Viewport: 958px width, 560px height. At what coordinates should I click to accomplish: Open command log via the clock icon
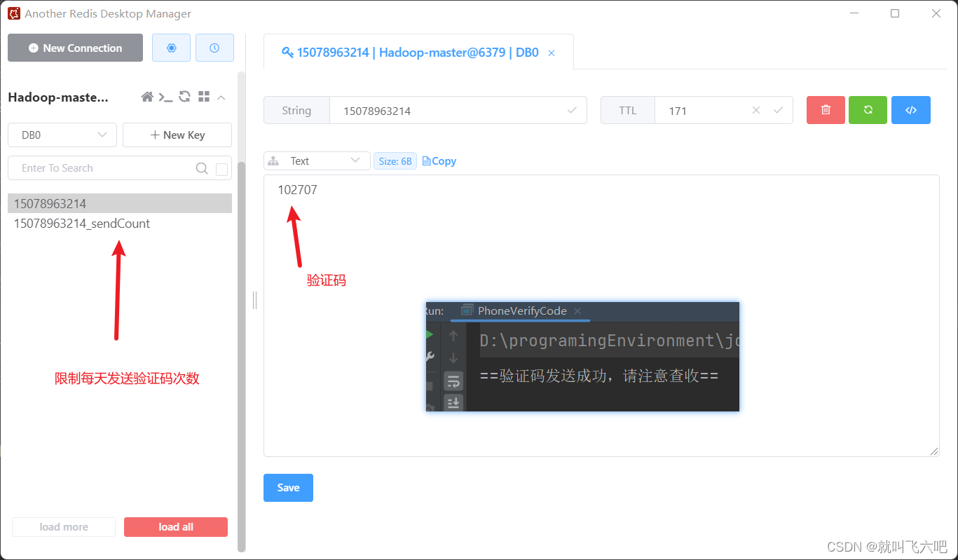point(214,48)
